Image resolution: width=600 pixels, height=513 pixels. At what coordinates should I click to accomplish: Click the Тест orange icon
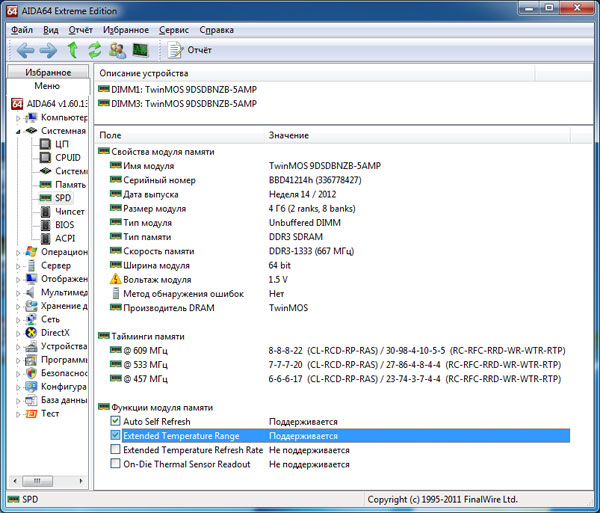click(31, 414)
